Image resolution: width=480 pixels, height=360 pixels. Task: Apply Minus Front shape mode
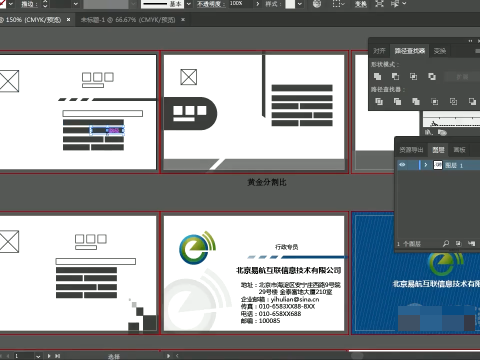click(x=395, y=77)
